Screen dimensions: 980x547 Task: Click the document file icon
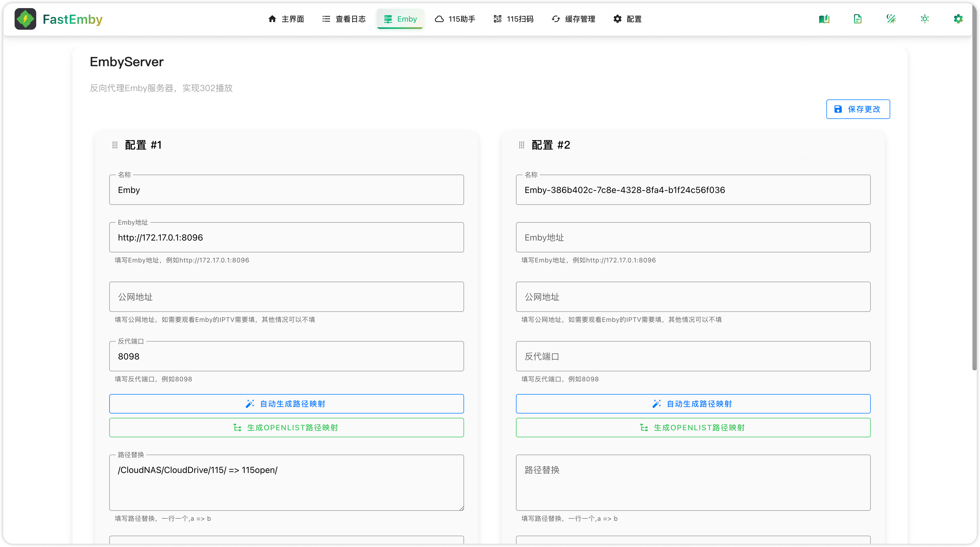click(857, 19)
